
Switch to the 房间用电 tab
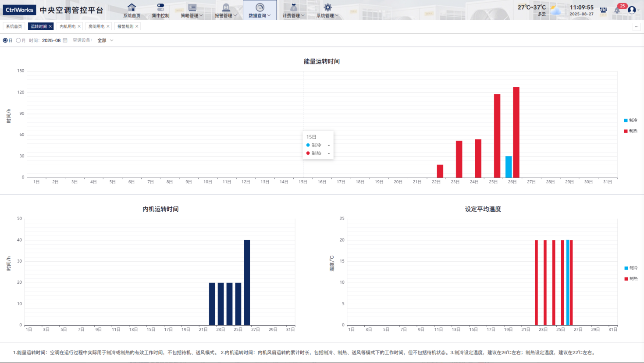(96, 26)
